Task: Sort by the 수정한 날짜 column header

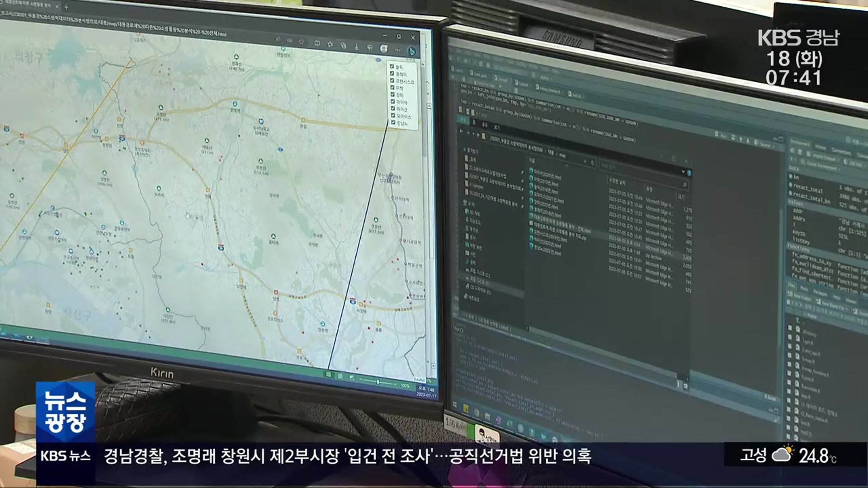Action: pos(618,182)
